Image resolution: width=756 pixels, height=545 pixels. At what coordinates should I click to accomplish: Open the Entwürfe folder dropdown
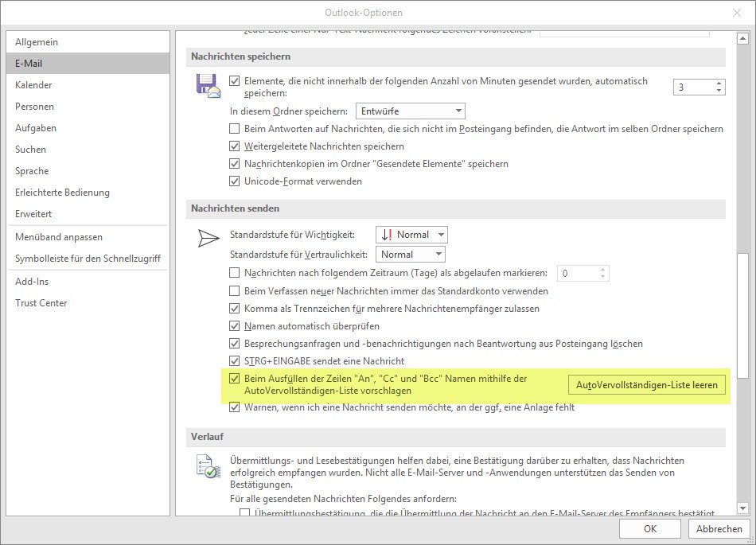coord(411,111)
